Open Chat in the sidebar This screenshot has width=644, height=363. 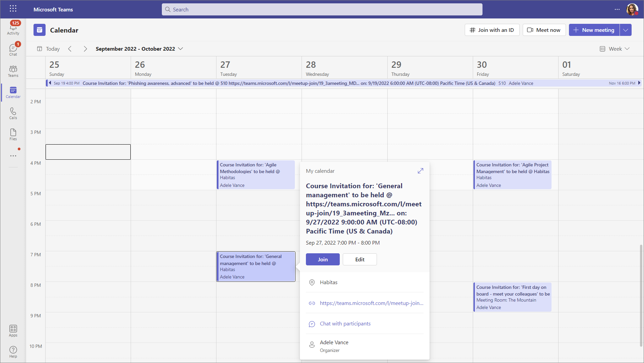(13, 49)
